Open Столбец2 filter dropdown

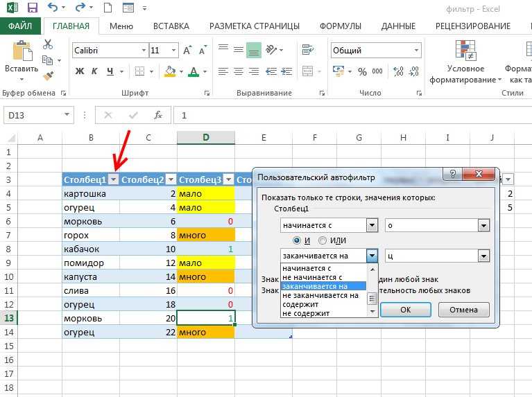(171, 179)
